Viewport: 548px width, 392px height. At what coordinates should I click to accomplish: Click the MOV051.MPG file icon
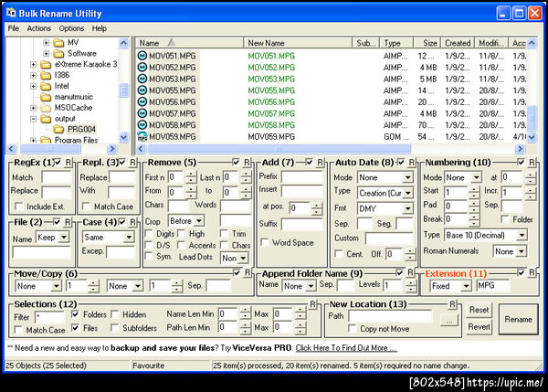tap(142, 56)
